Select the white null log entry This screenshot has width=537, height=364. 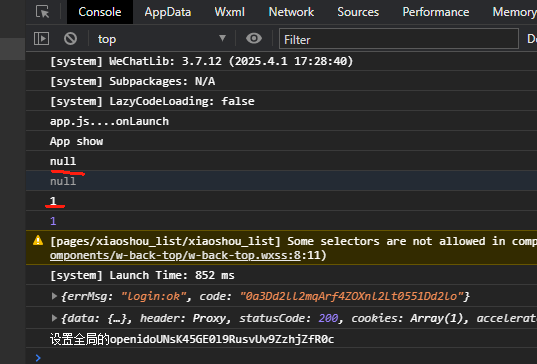pyautogui.click(x=282, y=161)
